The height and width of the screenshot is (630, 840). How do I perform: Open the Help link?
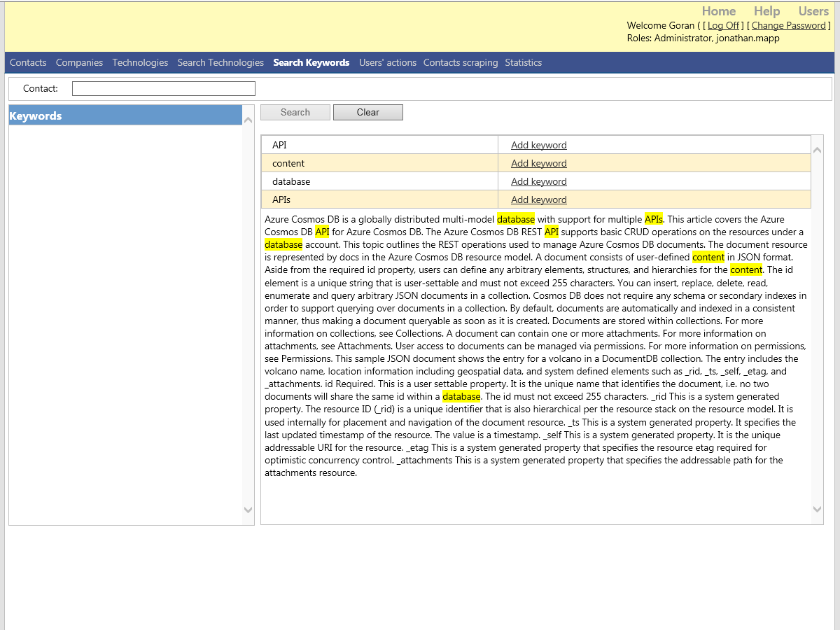[767, 11]
